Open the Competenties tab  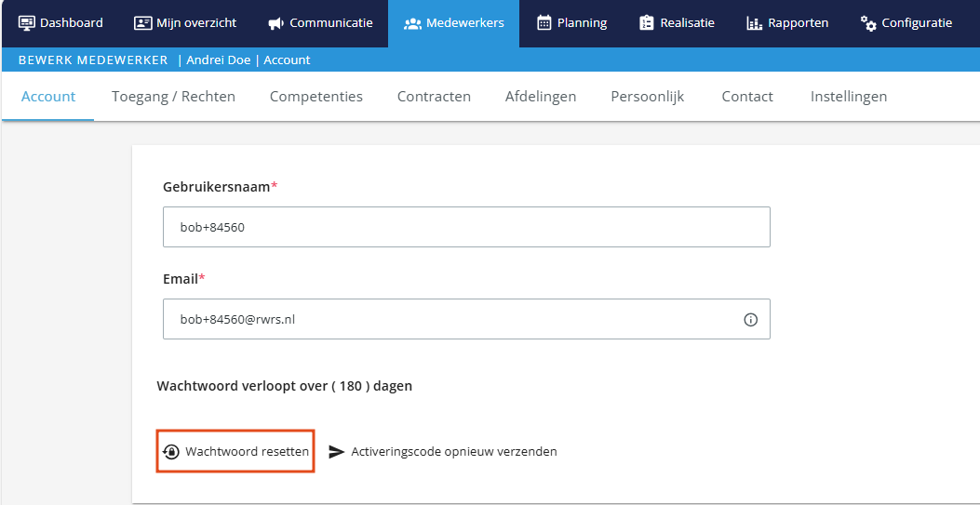[316, 97]
